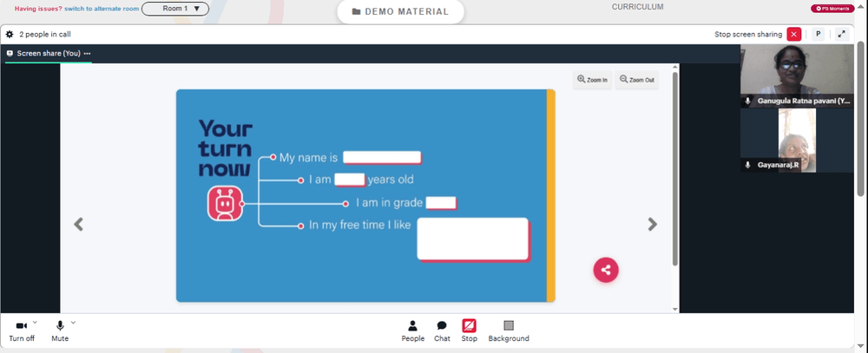Viewport: 868px width, 353px height.
Task: Click Your turn now slide heading
Action: point(226,149)
